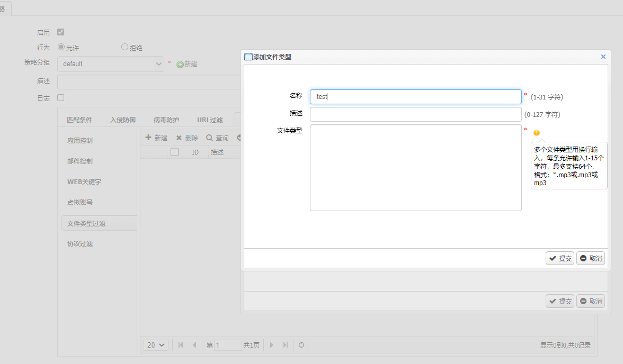Viewport: 623px width, 364px height.
Task: Click the 查询 search toolbar button
Action: [x=217, y=138]
